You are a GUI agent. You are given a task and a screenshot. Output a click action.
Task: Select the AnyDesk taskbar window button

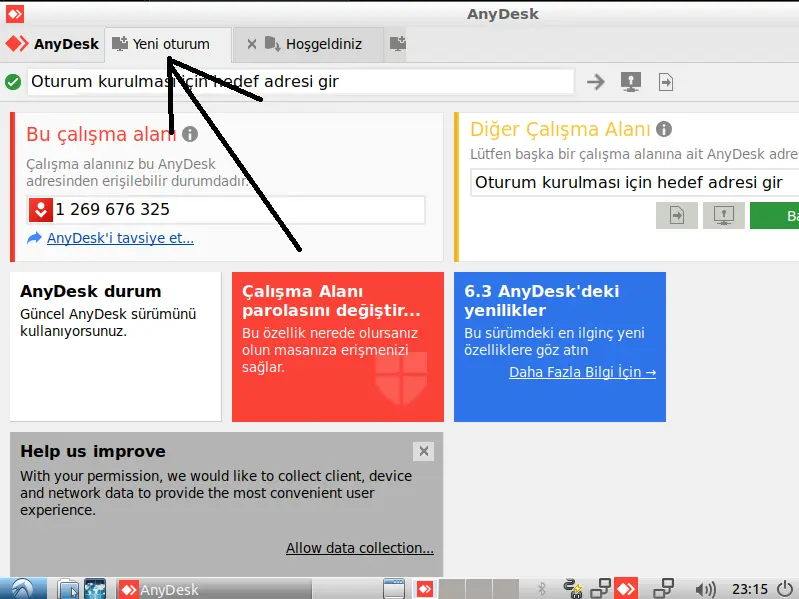214,590
